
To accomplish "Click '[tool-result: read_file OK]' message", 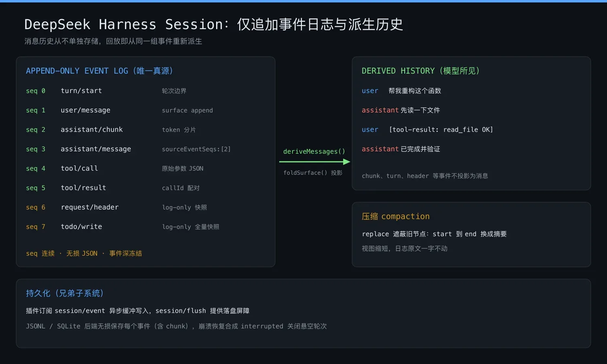I will pyautogui.click(x=441, y=130).
